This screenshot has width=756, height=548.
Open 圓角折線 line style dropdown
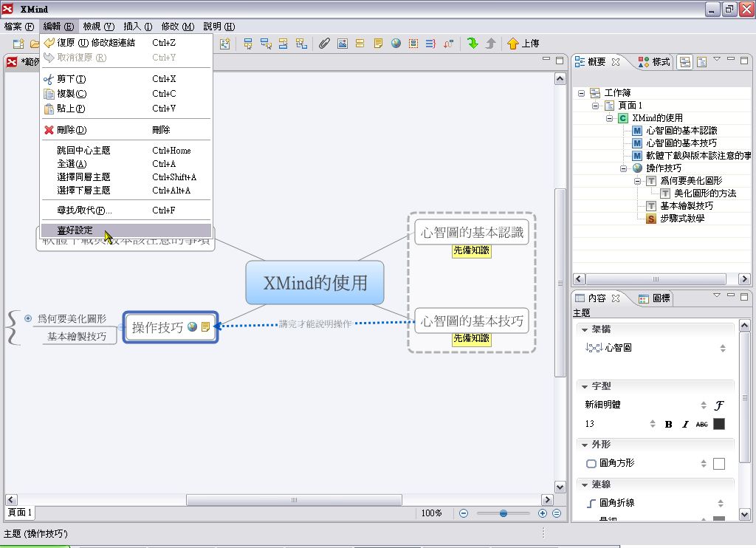tap(721, 504)
